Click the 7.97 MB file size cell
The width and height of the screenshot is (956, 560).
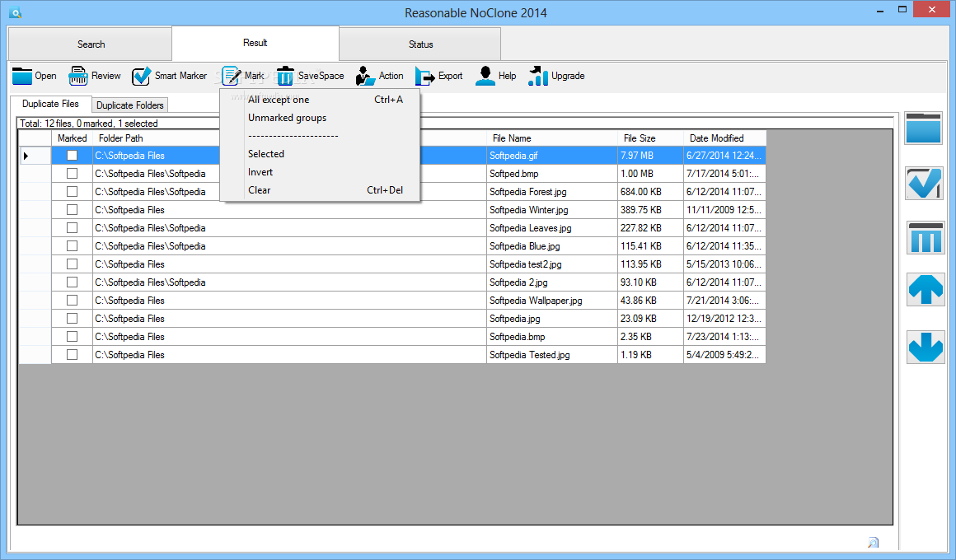tap(650, 156)
